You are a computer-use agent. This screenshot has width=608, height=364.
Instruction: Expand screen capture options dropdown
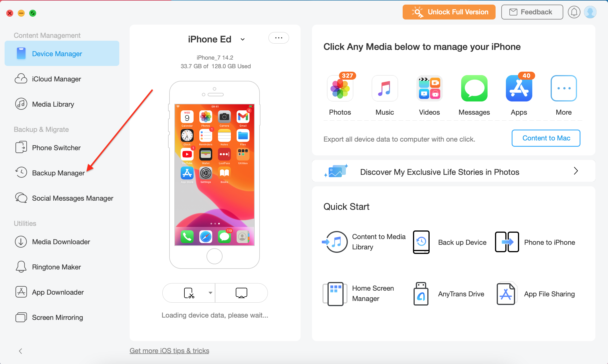pos(210,293)
